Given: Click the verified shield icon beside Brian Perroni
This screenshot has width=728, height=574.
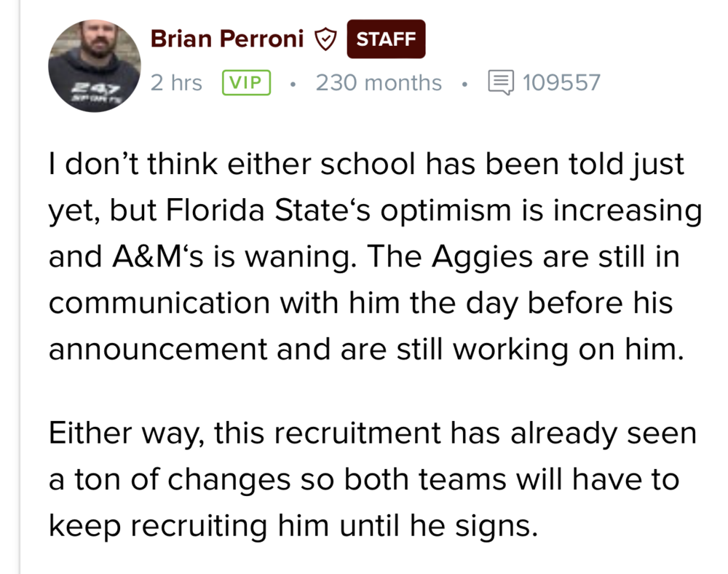Looking at the screenshot, I should [x=325, y=39].
